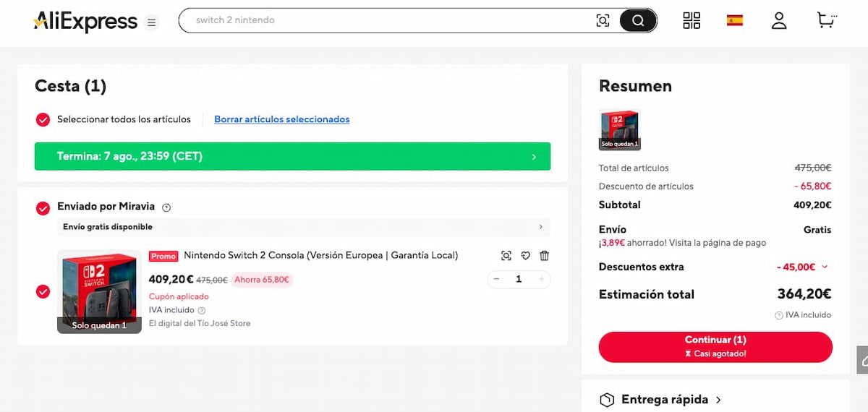Open the hamburger category menu icon
The height and width of the screenshot is (412, 868).
pyautogui.click(x=151, y=22)
